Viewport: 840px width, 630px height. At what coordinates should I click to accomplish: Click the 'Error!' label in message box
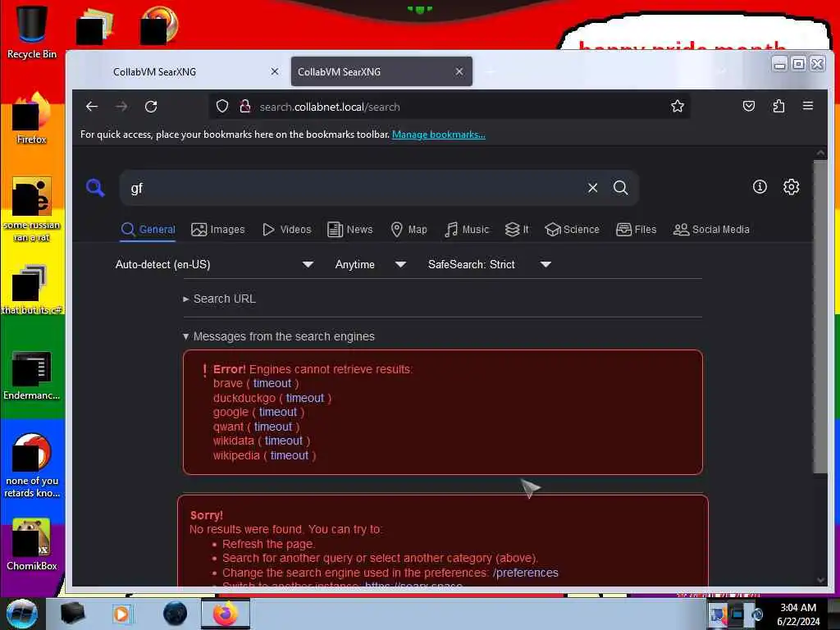[230, 369]
